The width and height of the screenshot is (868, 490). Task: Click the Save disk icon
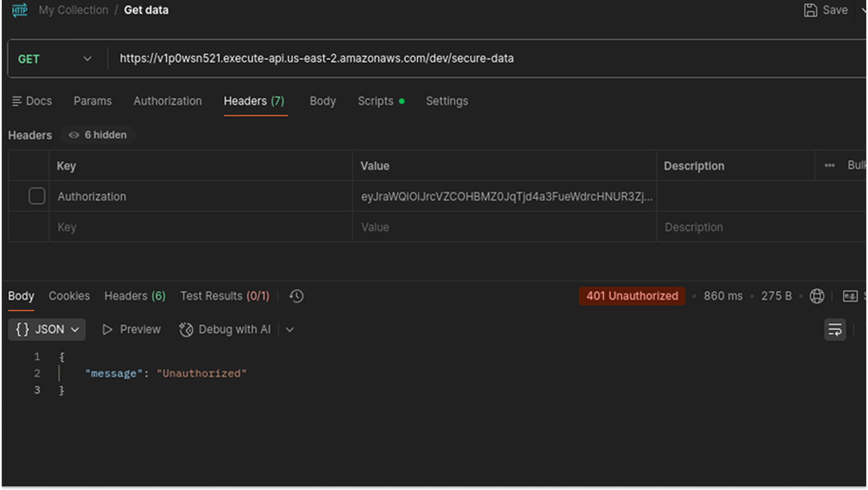(x=810, y=10)
